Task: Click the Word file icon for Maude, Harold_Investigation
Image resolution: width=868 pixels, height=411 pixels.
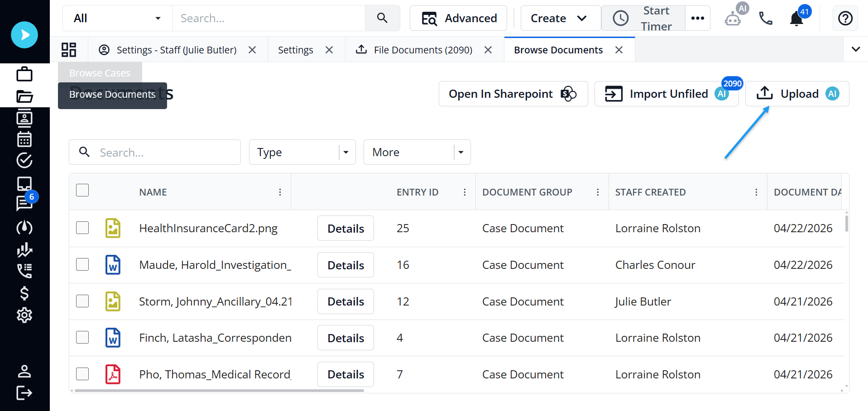Action: click(113, 265)
